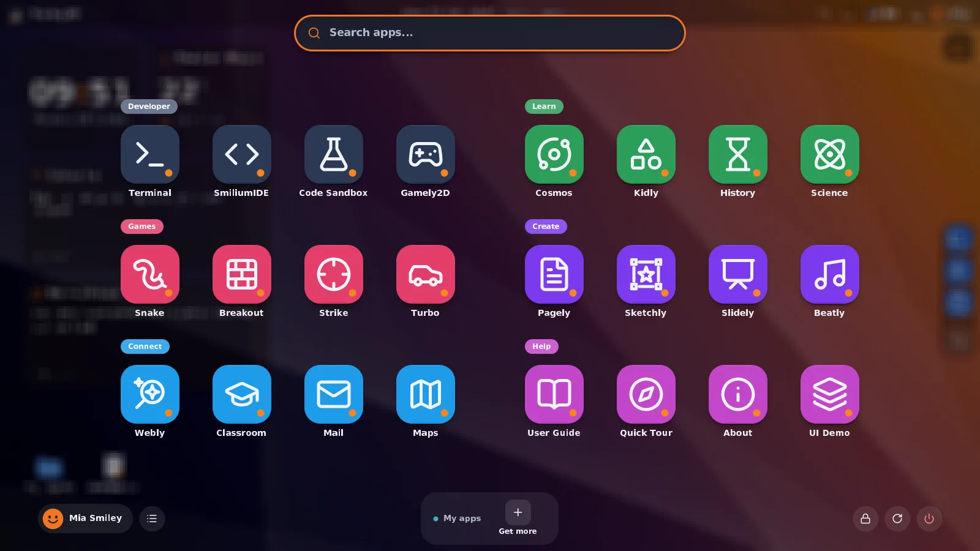Open the Strike game
The height and width of the screenshot is (551, 980).
click(x=334, y=274)
